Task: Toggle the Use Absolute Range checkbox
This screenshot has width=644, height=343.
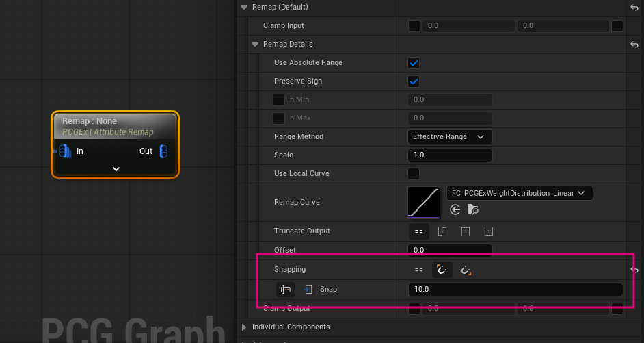Action: (414, 63)
